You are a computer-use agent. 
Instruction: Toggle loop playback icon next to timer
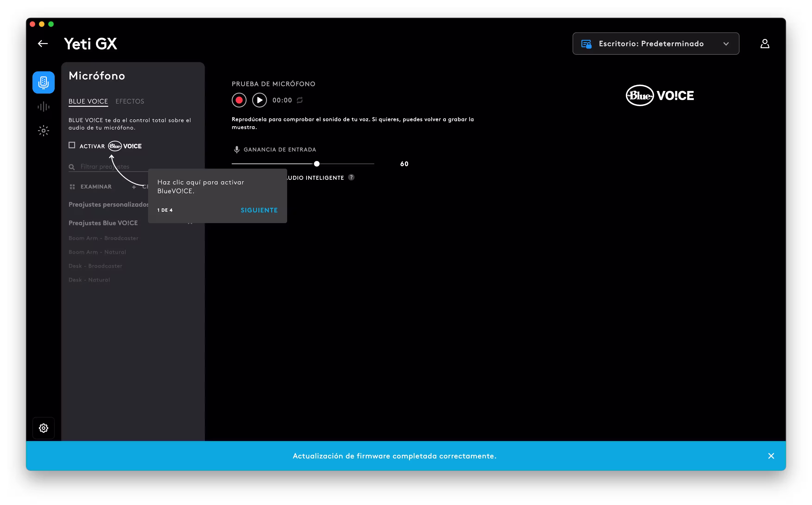coord(300,100)
